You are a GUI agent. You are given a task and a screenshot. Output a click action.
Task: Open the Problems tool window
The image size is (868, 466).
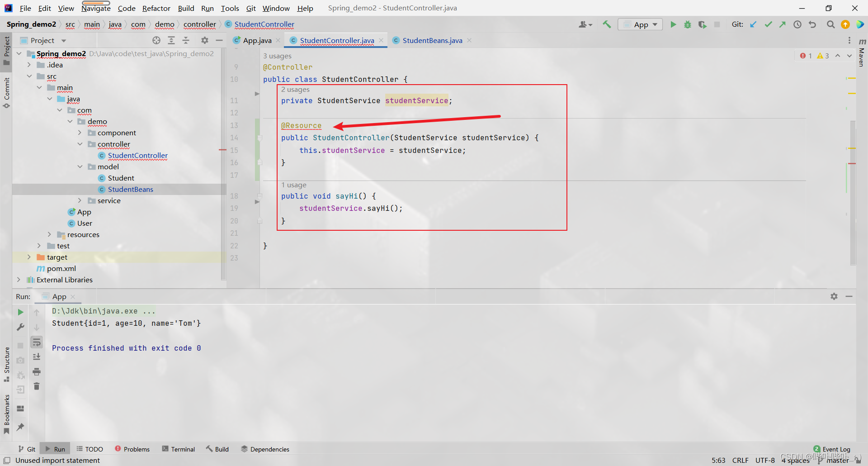(x=132, y=449)
